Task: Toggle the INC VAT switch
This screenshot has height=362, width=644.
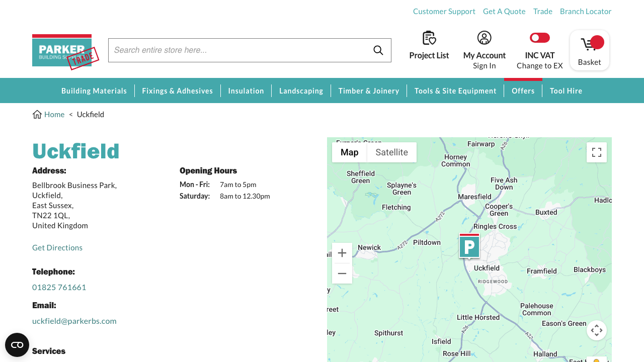Action: point(539,38)
